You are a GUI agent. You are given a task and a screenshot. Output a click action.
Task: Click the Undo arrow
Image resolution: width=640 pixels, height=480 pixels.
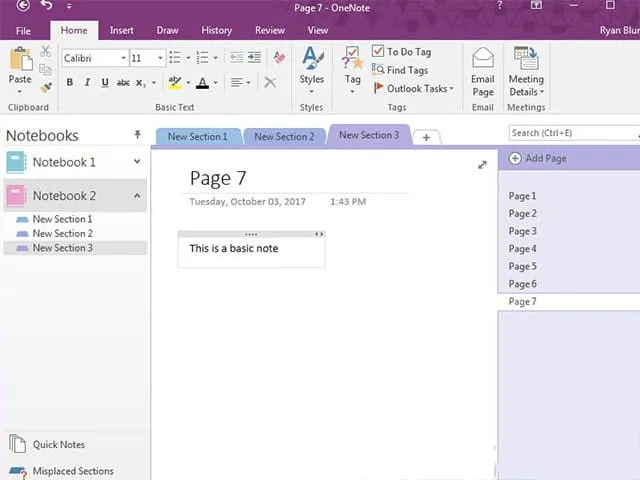(47, 6)
